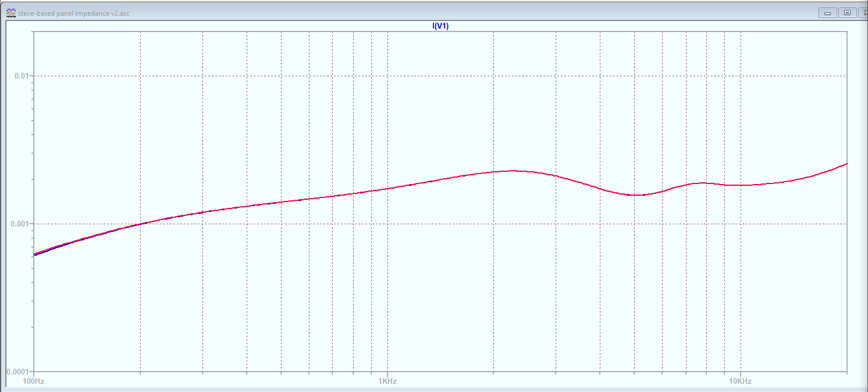The height and width of the screenshot is (392, 868).
Task: Click the I(V1) trace label
Action: point(440,26)
